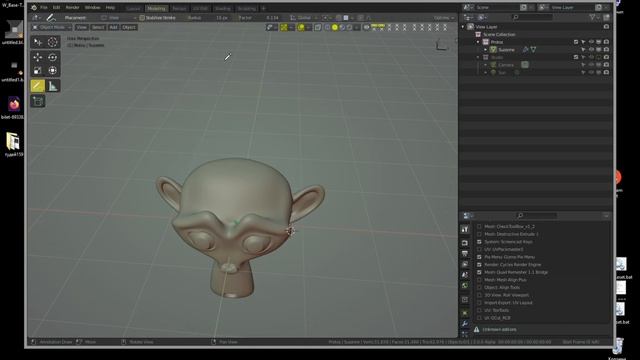Image resolution: width=640 pixels, height=360 pixels.
Task: Open the Options dropdown in tool header
Action: (x=444, y=18)
